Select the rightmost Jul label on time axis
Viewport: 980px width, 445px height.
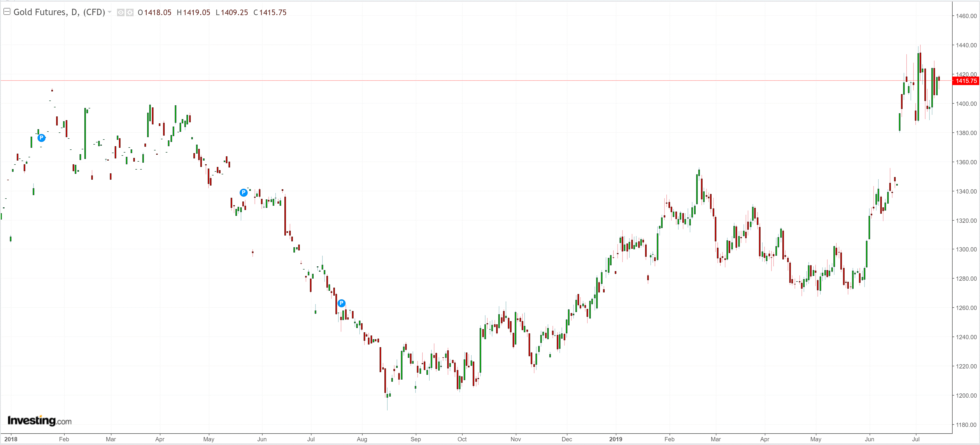pos(916,439)
